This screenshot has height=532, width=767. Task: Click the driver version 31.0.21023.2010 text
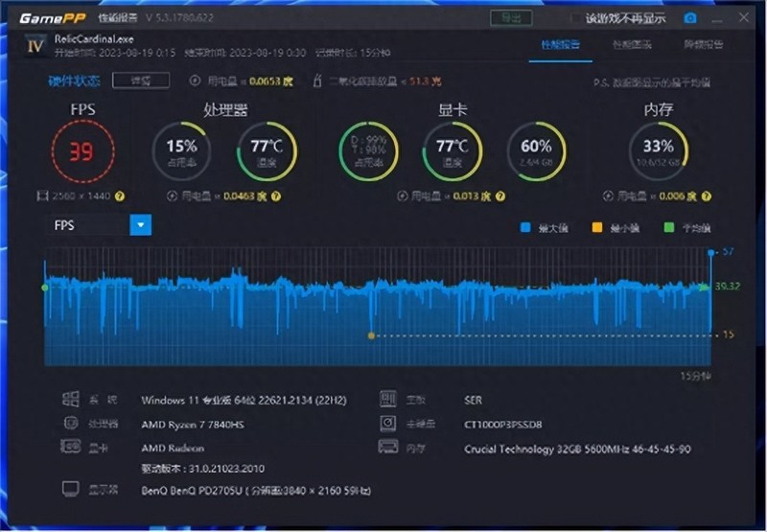(x=202, y=469)
